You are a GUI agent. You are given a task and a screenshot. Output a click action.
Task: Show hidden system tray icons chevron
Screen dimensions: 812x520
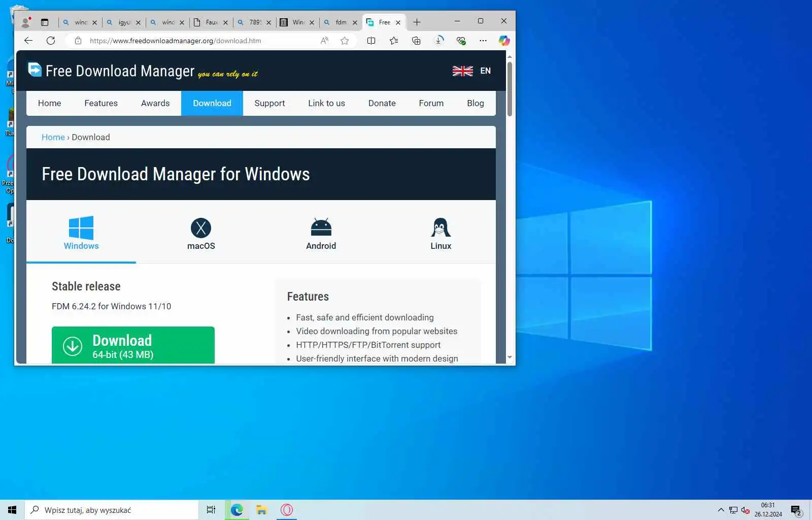point(721,510)
